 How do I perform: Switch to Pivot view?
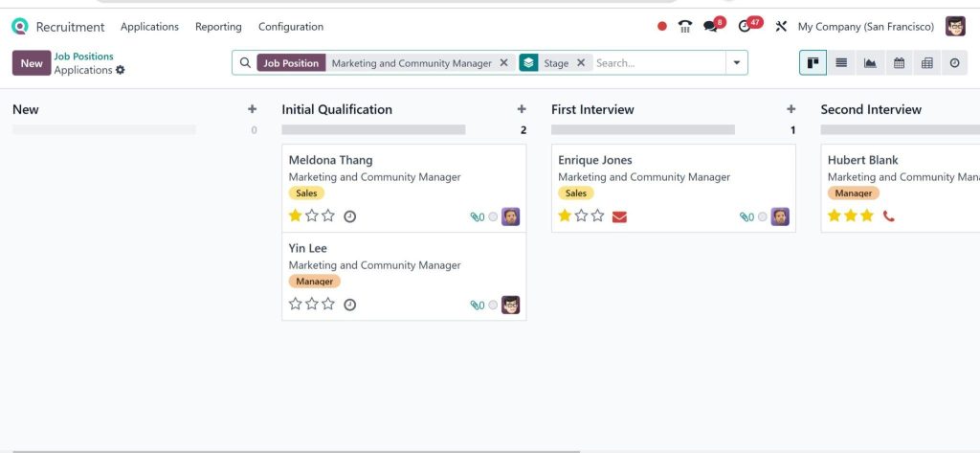click(x=926, y=62)
